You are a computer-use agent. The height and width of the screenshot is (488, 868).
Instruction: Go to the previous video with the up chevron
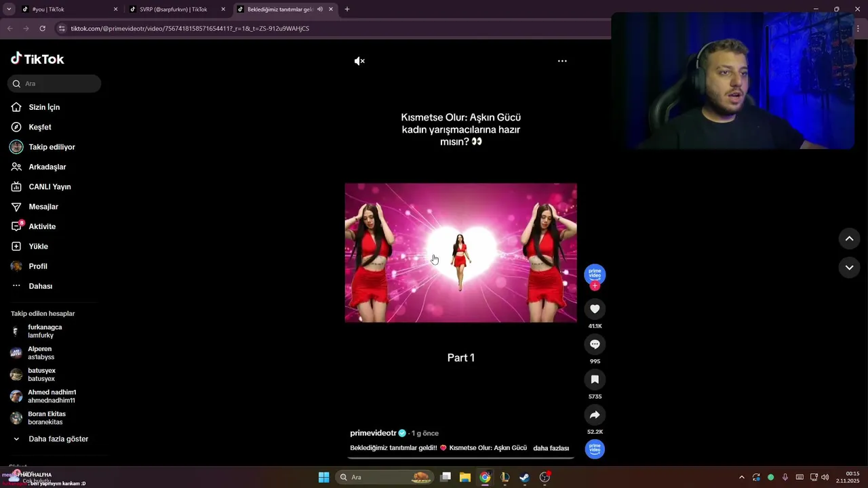tap(849, 239)
